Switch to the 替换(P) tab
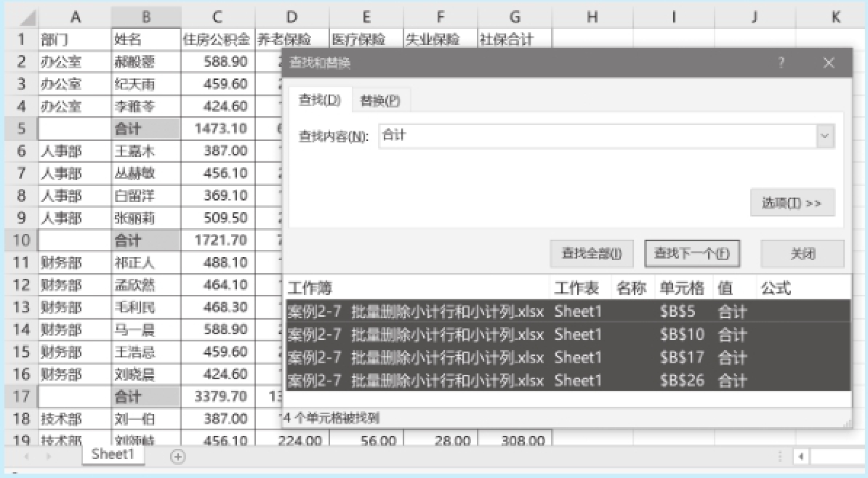 pos(379,101)
